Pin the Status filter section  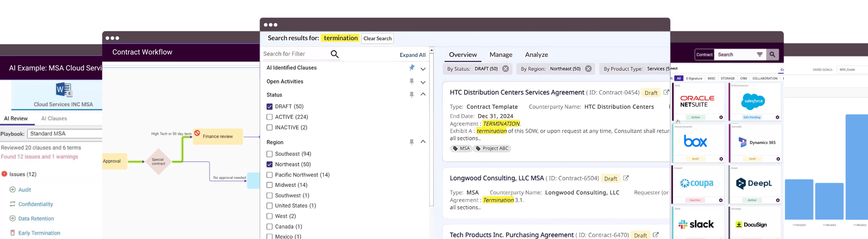pyautogui.click(x=411, y=95)
